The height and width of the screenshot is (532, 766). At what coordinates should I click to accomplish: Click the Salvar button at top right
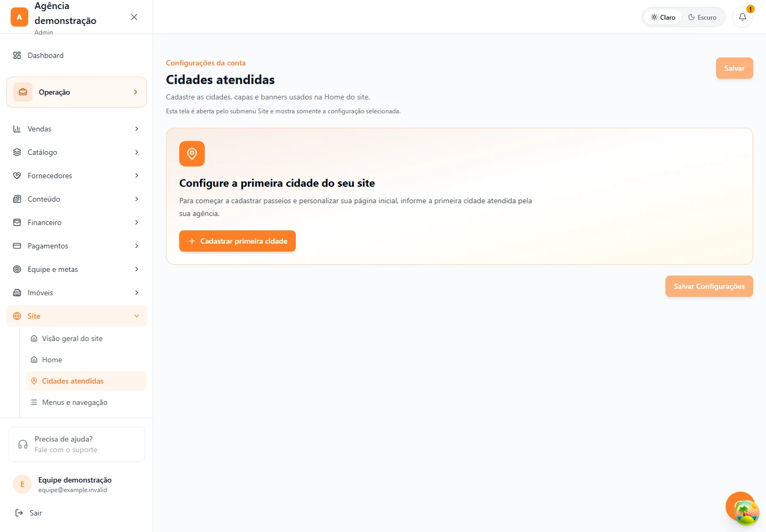coord(734,68)
